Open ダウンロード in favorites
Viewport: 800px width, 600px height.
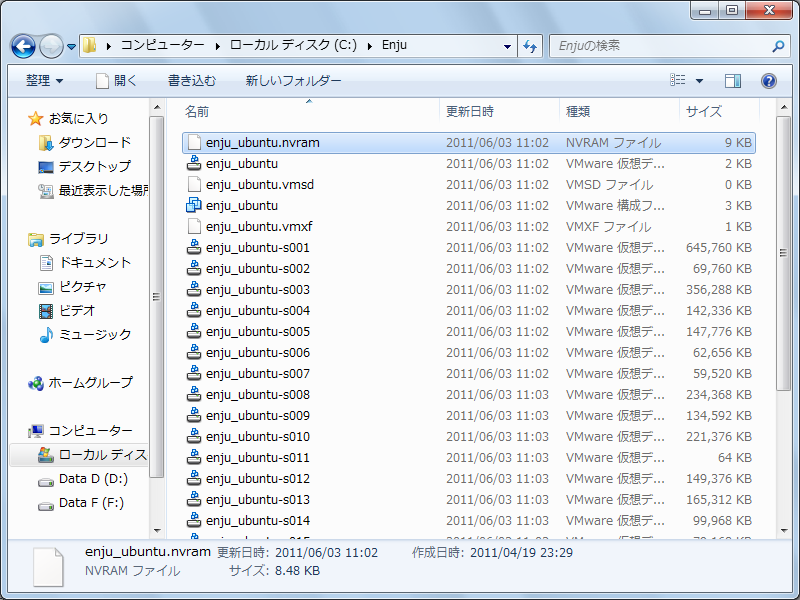tap(95, 142)
